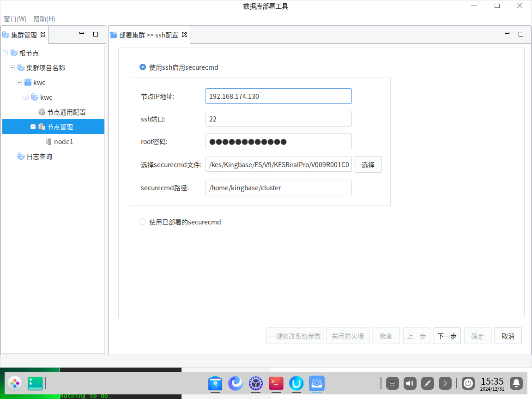Screen dimensions: 532x399
Task: Click the 节点IP地址 input field
Action: [278, 97]
